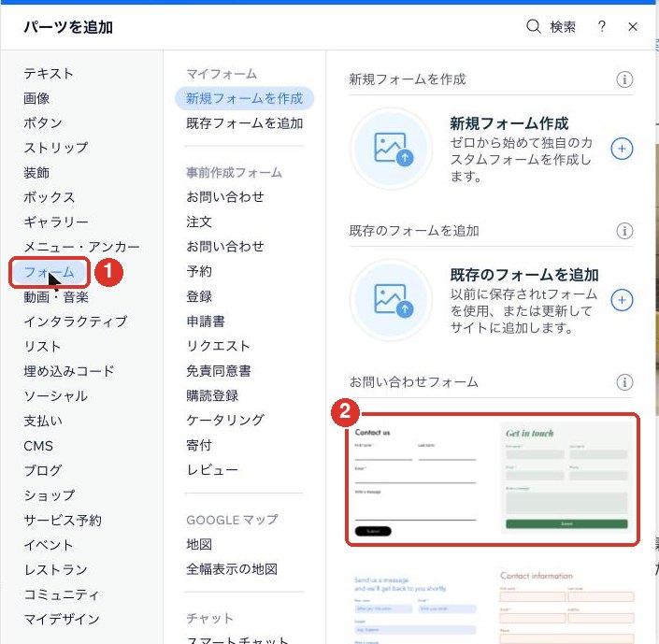Click 新規フォーム作成 card title
The image size is (659, 644).
509,123
